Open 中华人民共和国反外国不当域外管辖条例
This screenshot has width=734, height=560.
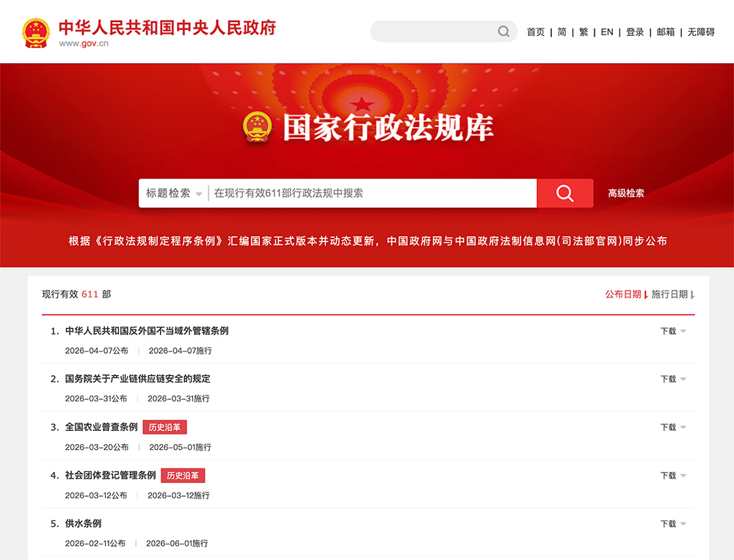point(147,330)
